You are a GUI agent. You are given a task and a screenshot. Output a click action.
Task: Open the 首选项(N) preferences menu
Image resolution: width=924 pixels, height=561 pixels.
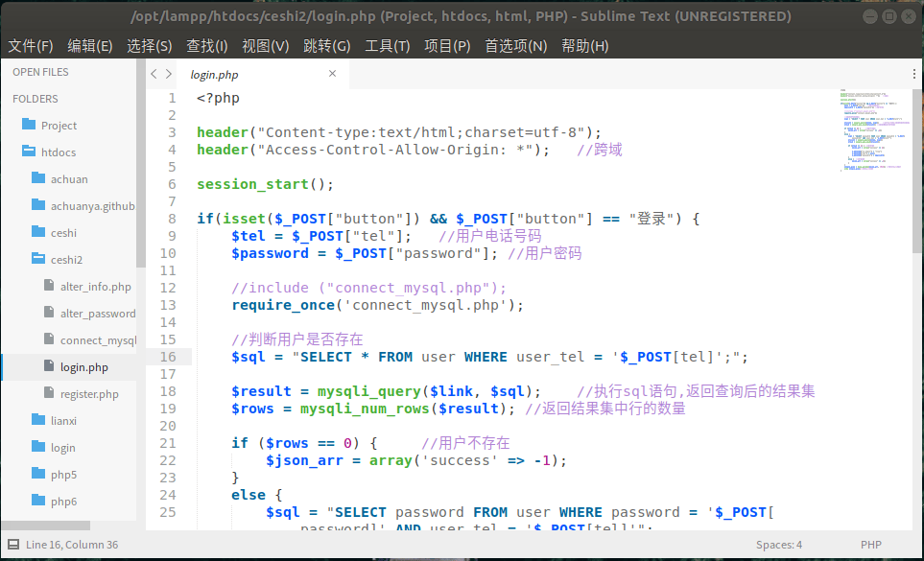pyautogui.click(x=515, y=46)
